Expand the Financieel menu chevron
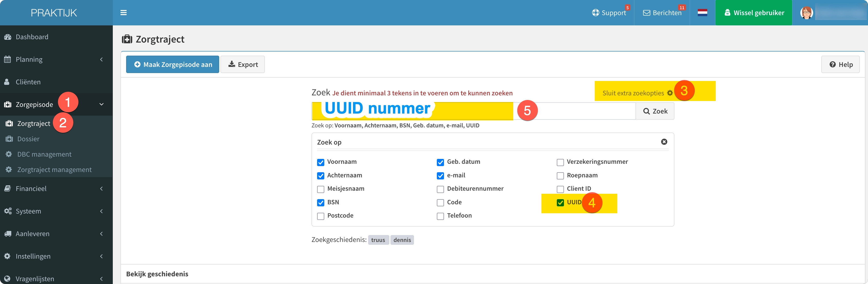 click(x=102, y=188)
